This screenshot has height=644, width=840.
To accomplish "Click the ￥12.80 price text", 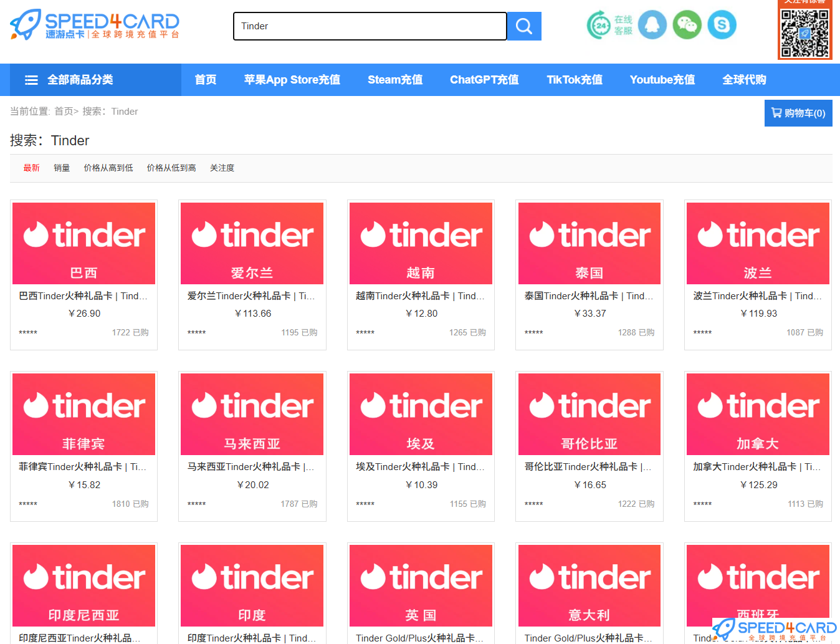I will [421, 314].
